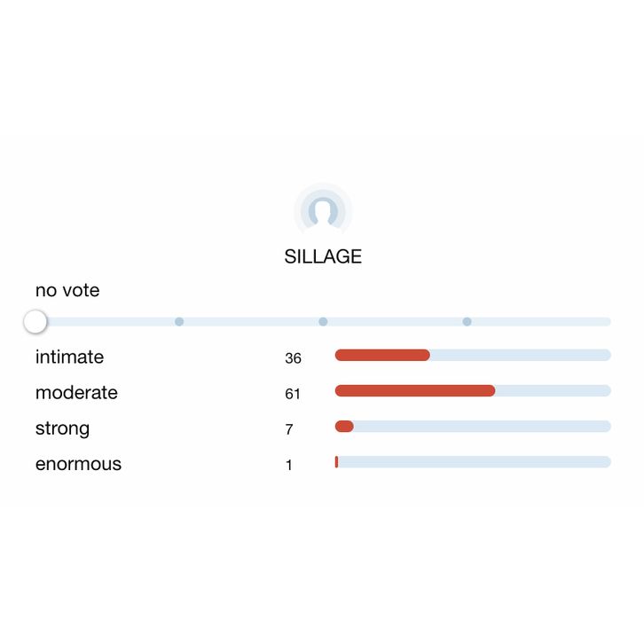Screen dimensions: 644x644
Task: Select the third dot stop on the slider
Action: pyautogui.click(x=467, y=322)
